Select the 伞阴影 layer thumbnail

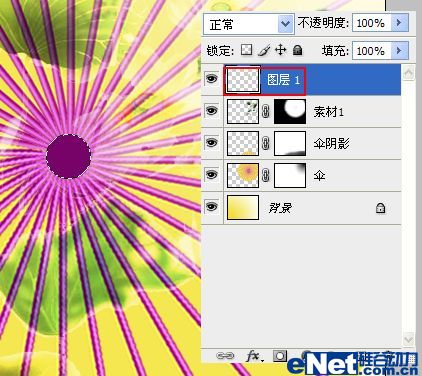pyautogui.click(x=243, y=144)
